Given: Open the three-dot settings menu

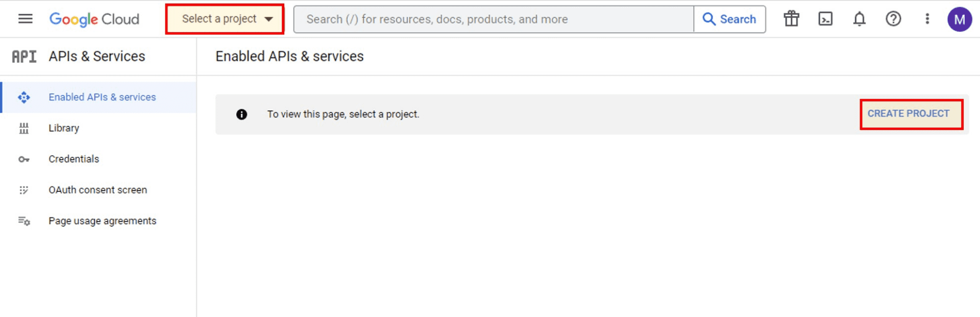Looking at the screenshot, I should click(927, 19).
